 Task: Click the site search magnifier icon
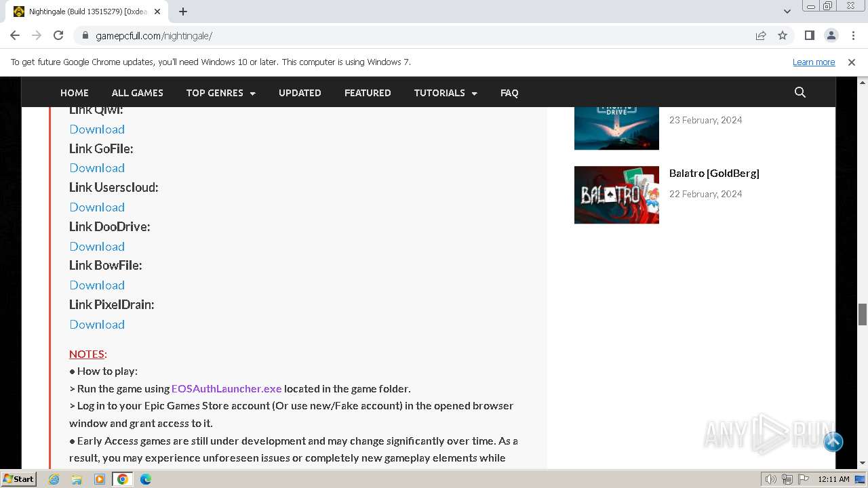pyautogui.click(x=800, y=93)
